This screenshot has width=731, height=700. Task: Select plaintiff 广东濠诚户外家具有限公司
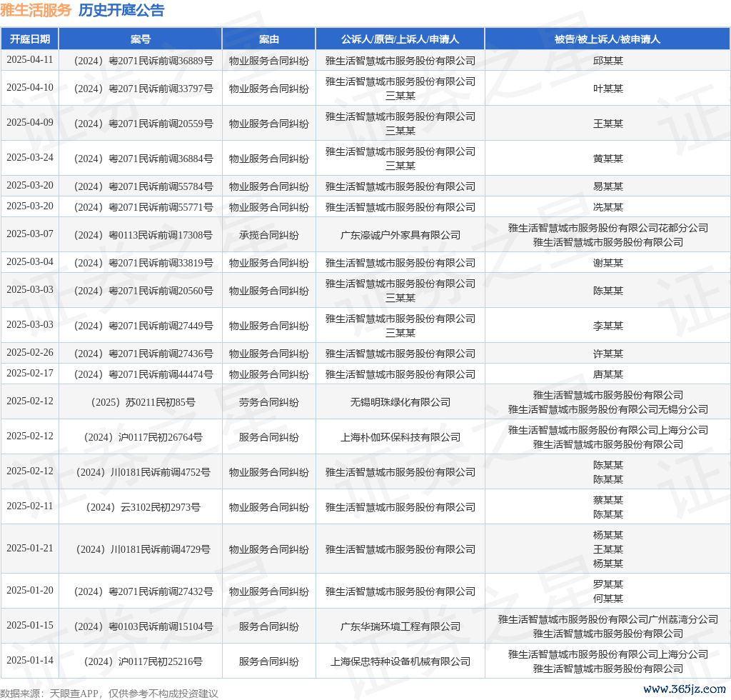click(x=400, y=235)
